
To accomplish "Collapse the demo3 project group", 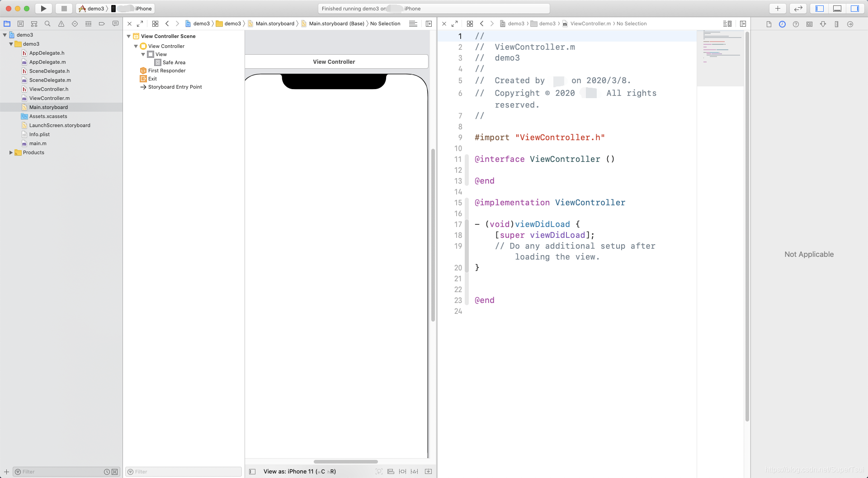I will 11,44.
